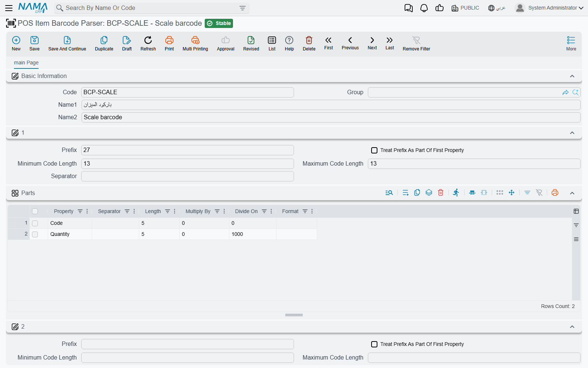Tick the checkbox for the Code row
Image resolution: width=588 pixels, height=368 pixels.
35,223
